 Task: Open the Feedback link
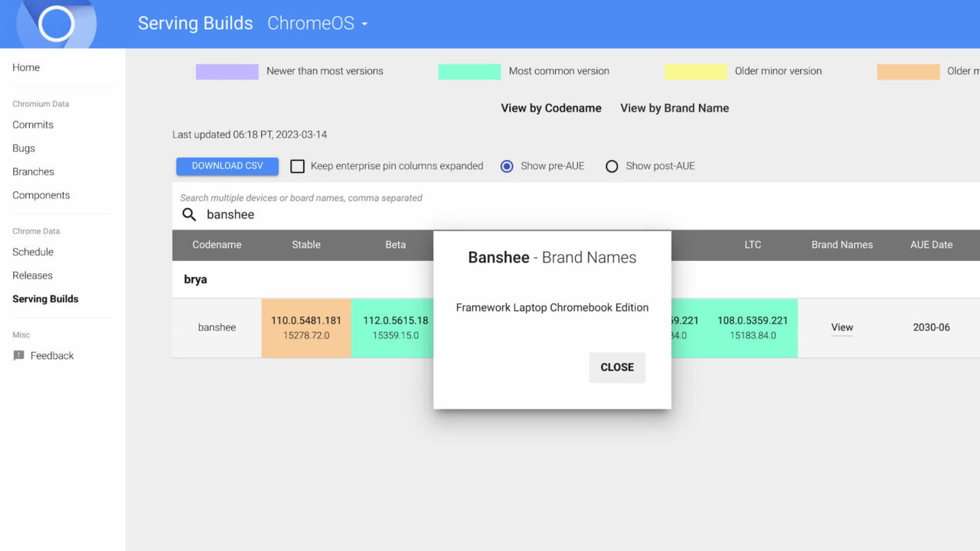[x=52, y=356]
